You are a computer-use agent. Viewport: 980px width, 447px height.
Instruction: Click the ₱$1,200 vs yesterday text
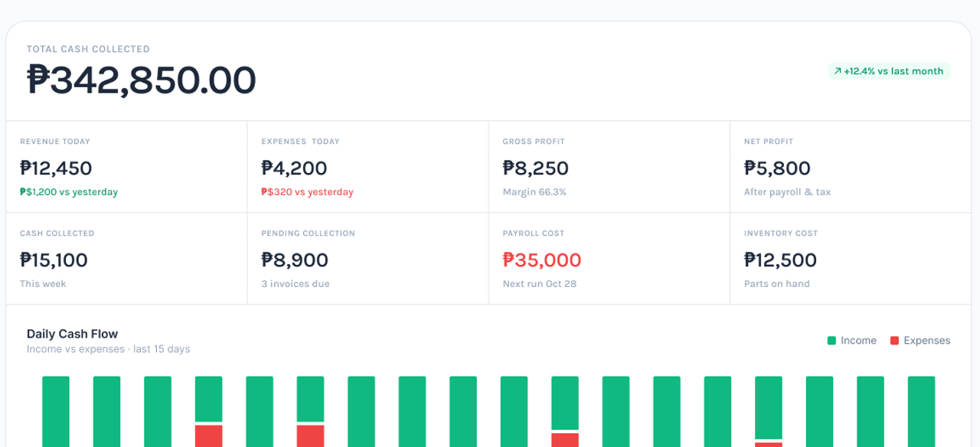pos(69,192)
